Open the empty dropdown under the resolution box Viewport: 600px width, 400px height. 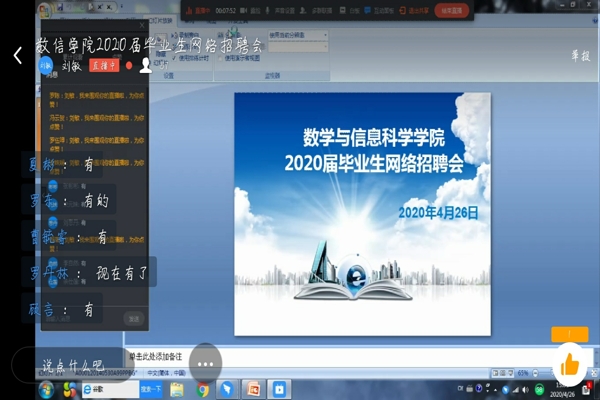298,47
